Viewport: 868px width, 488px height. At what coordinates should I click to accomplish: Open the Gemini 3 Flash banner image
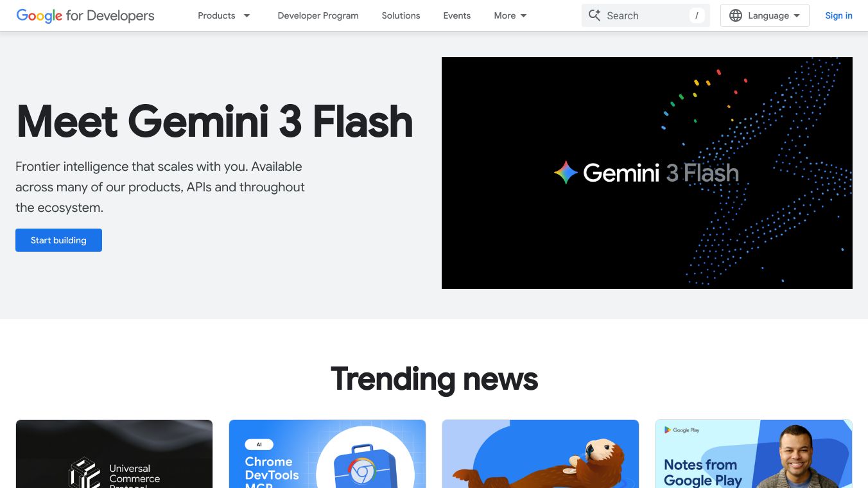(647, 173)
